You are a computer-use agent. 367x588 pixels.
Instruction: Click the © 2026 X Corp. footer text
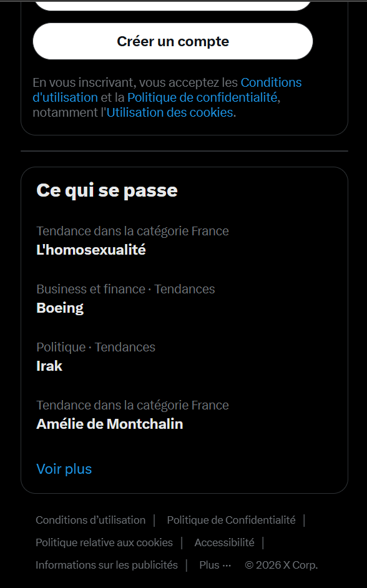[x=281, y=565]
